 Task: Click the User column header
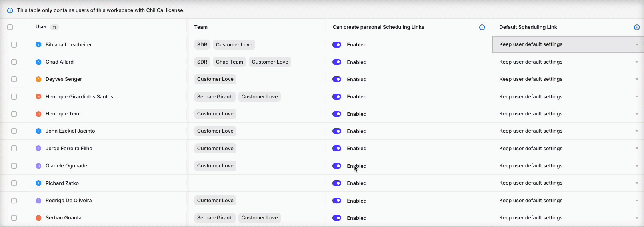(x=41, y=27)
